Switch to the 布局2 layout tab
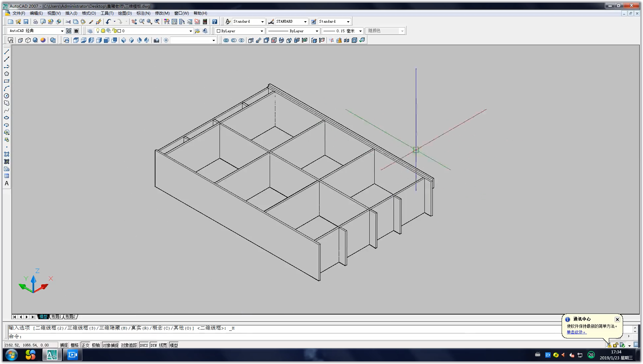 click(70, 317)
